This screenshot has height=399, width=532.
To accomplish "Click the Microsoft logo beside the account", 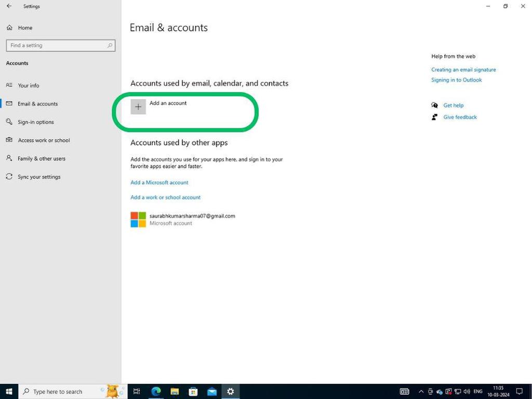I will click(x=138, y=220).
